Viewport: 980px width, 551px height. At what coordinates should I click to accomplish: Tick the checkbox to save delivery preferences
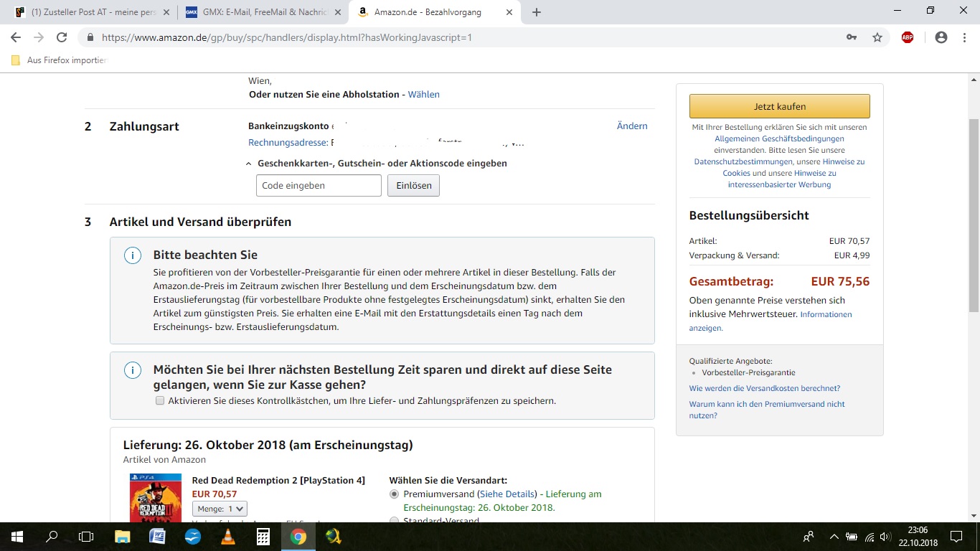pos(160,400)
